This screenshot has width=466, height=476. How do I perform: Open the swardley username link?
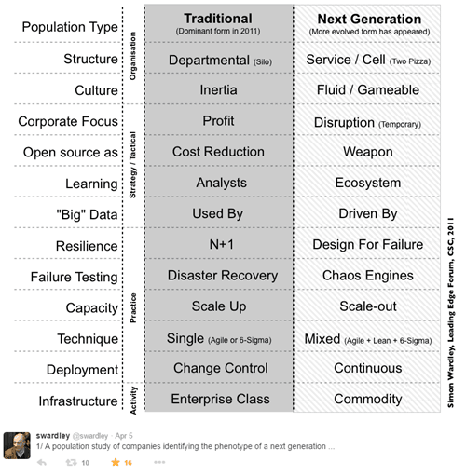[x=53, y=436]
